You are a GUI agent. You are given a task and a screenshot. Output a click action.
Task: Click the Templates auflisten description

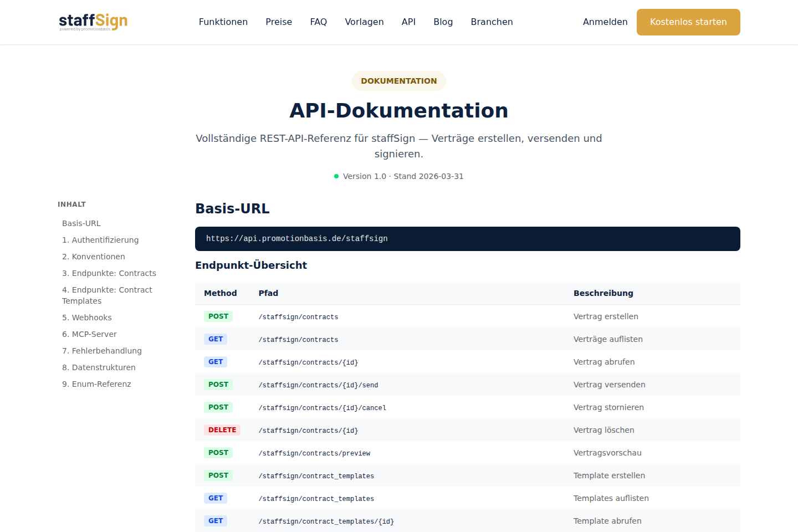pyautogui.click(x=611, y=498)
